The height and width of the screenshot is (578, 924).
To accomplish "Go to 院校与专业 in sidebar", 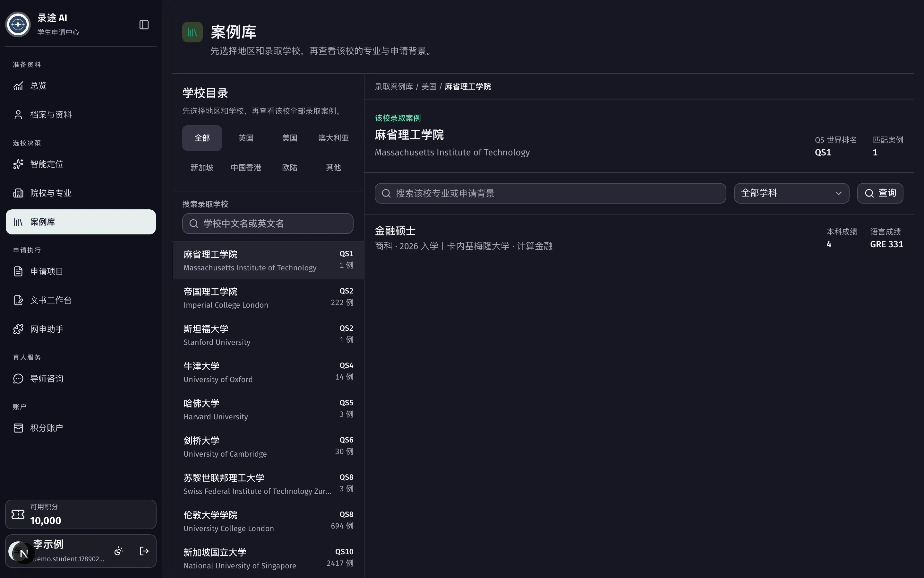I will pyautogui.click(x=81, y=193).
